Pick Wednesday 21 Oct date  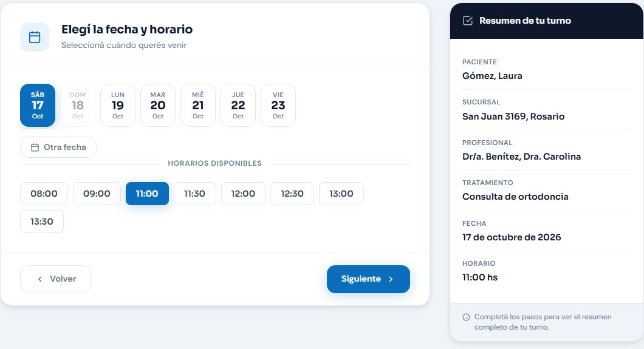(x=198, y=106)
